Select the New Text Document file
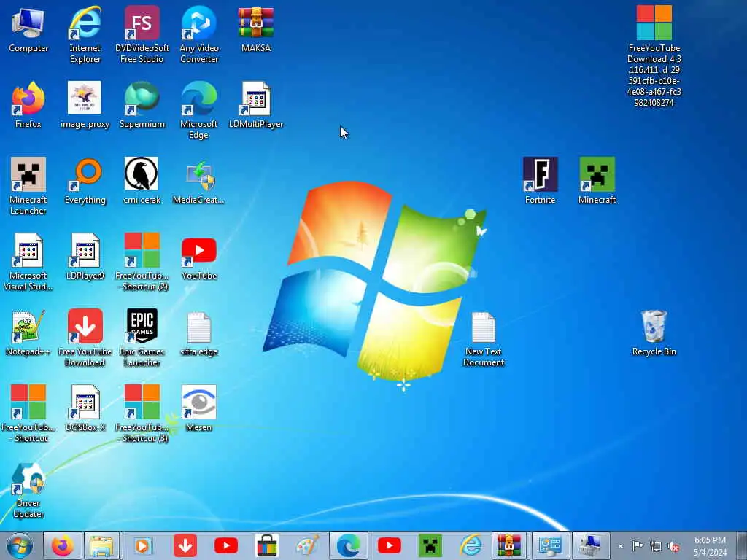Viewport: 747px width, 560px height. point(483,340)
